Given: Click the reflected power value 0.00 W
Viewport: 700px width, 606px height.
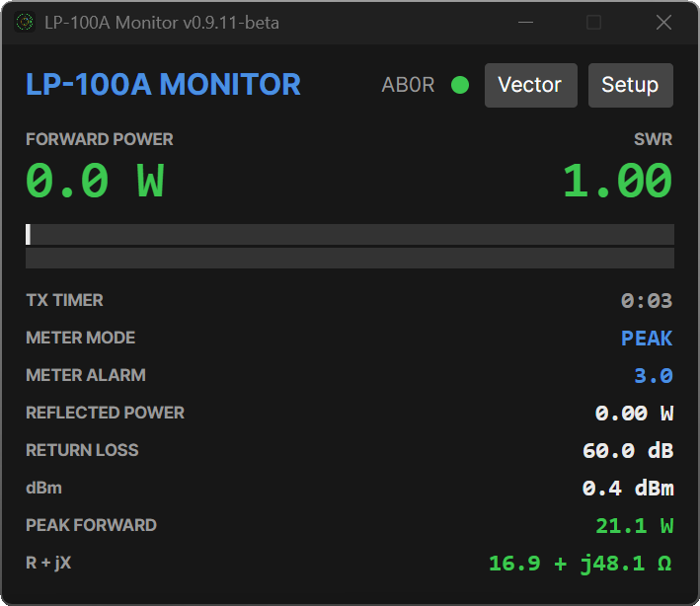Looking at the screenshot, I should click(634, 414).
